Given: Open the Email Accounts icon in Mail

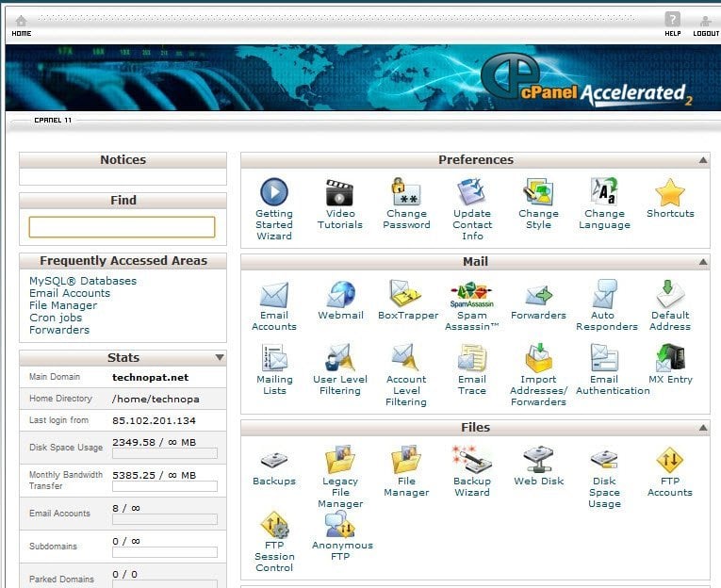Looking at the screenshot, I should (x=274, y=294).
